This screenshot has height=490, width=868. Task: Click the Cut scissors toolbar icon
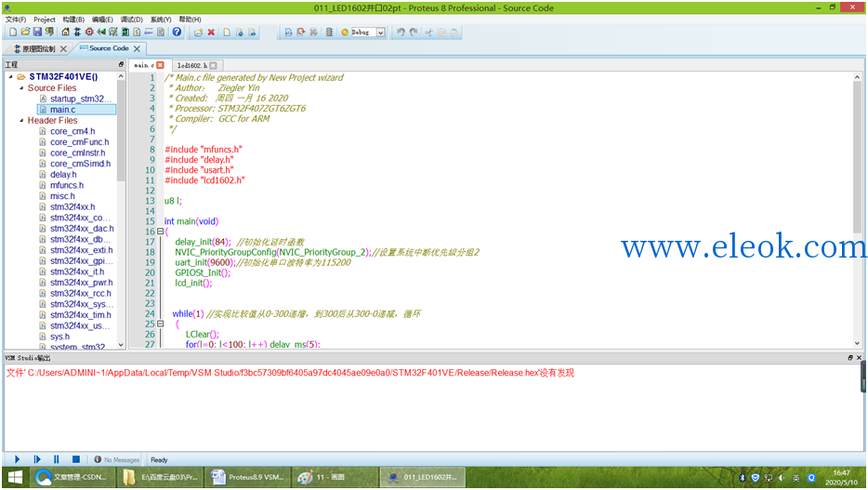pyautogui.click(x=428, y=33)
